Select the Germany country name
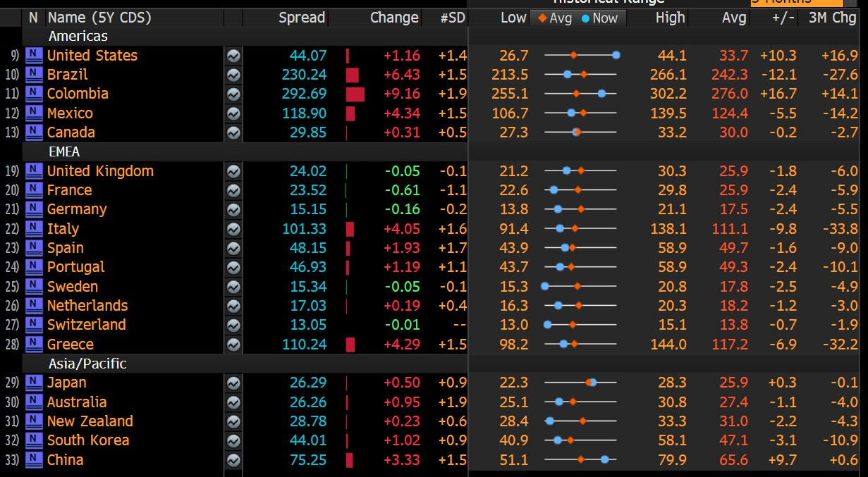 77,209
